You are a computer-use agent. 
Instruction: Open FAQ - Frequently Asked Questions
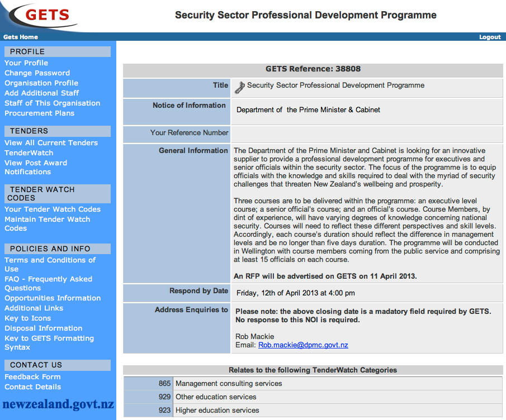pyautogui.click(x=49, y=283)
